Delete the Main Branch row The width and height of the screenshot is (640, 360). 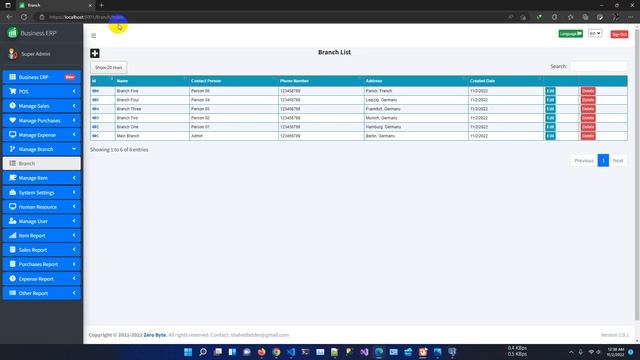click(588, 136)
